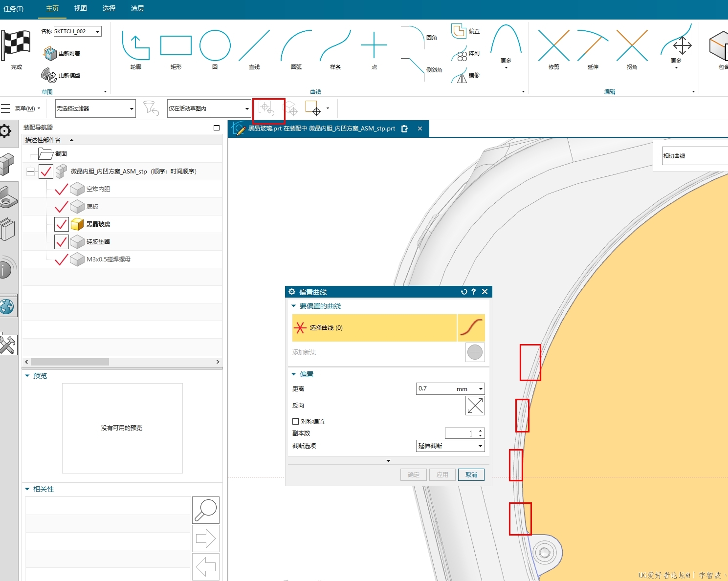This screenshot has width=728, height=581.
Task: Click the curve selection icon in dialog
Action: (x=471, y=327)
